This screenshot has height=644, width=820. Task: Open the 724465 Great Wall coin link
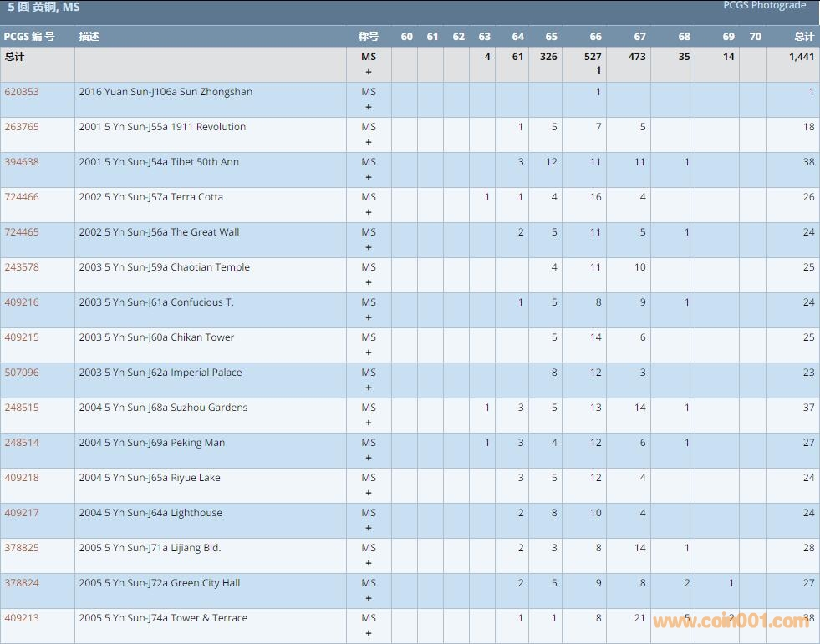tap(22, 232)
